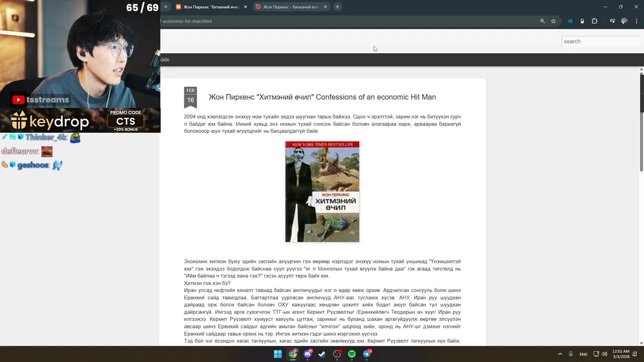The width and height of the screenshot is (644, 362).
Task: Open the Chrome three-dot menu
Action: click(x=636, y=21)
